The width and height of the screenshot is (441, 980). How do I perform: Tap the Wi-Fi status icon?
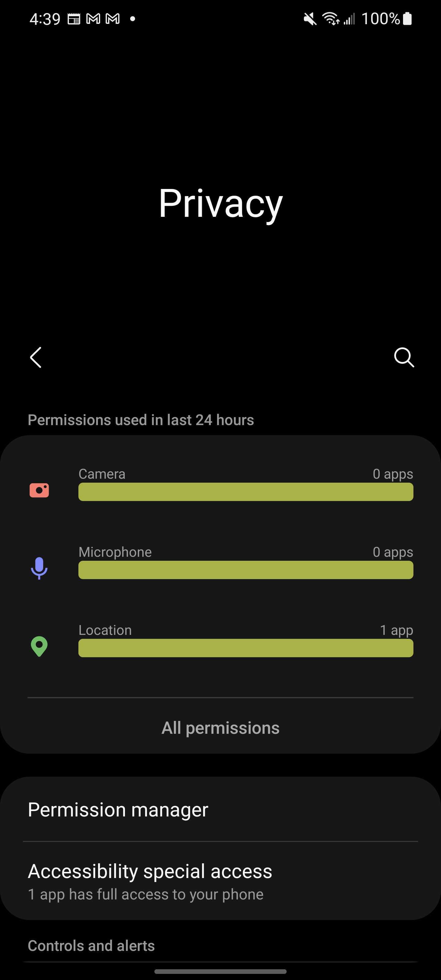330,19
